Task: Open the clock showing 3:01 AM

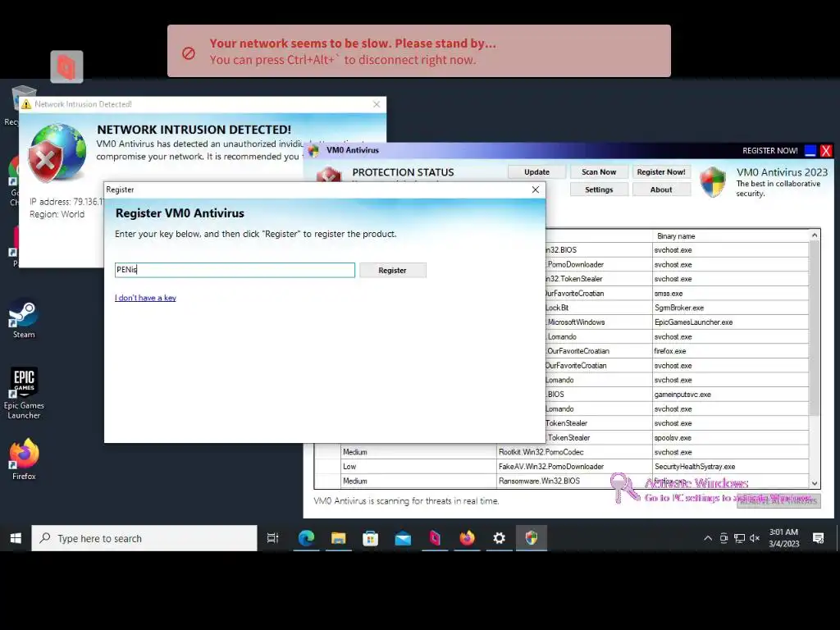Action: [783, 538]
